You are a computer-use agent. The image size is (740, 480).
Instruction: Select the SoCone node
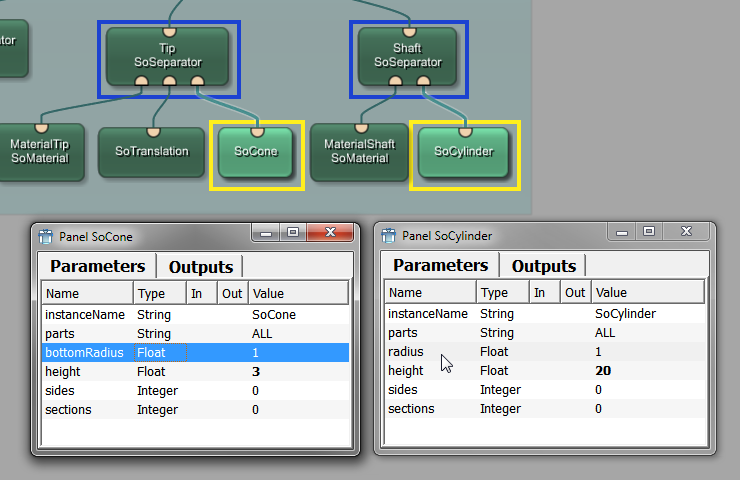pos(256,152)
